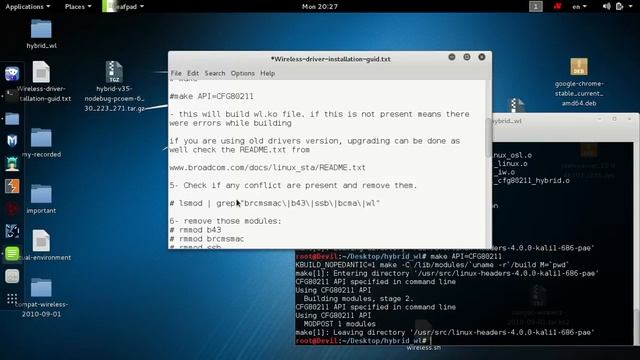Image resolution: width=640 pixels, height=360 pixels.
Task: Open the grey dock icon below Leafpad
Action: coord(12,276)
